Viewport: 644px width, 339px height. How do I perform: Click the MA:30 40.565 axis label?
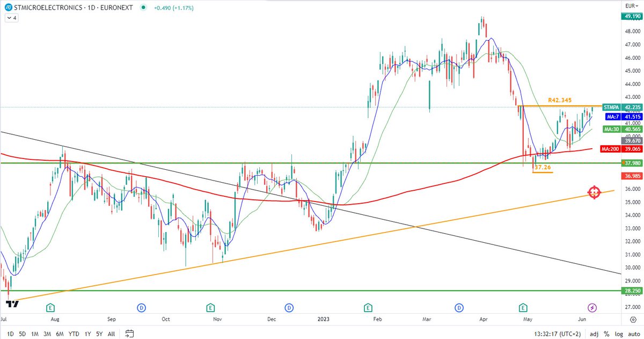pyautogui.click(x=623, y=129)
